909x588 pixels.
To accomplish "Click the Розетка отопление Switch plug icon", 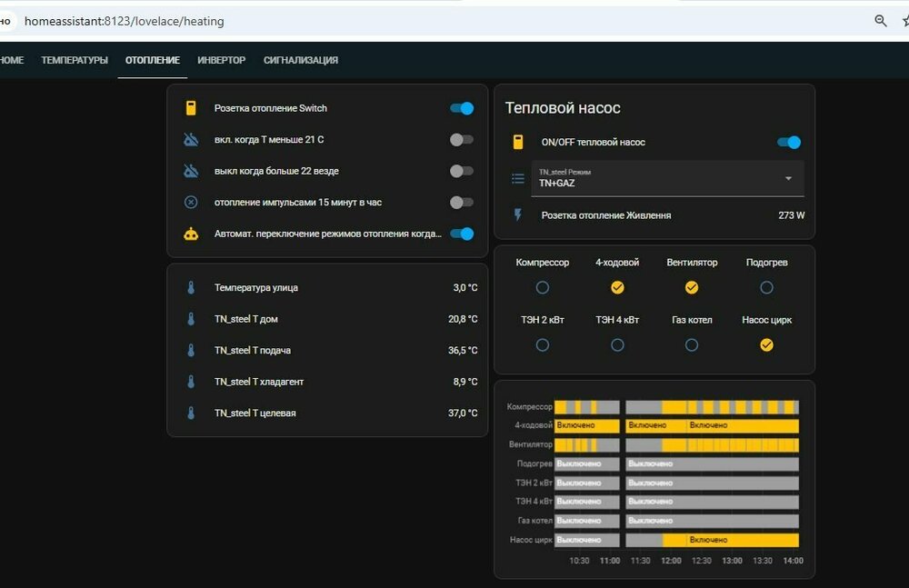I will click(x=191, y=108).
